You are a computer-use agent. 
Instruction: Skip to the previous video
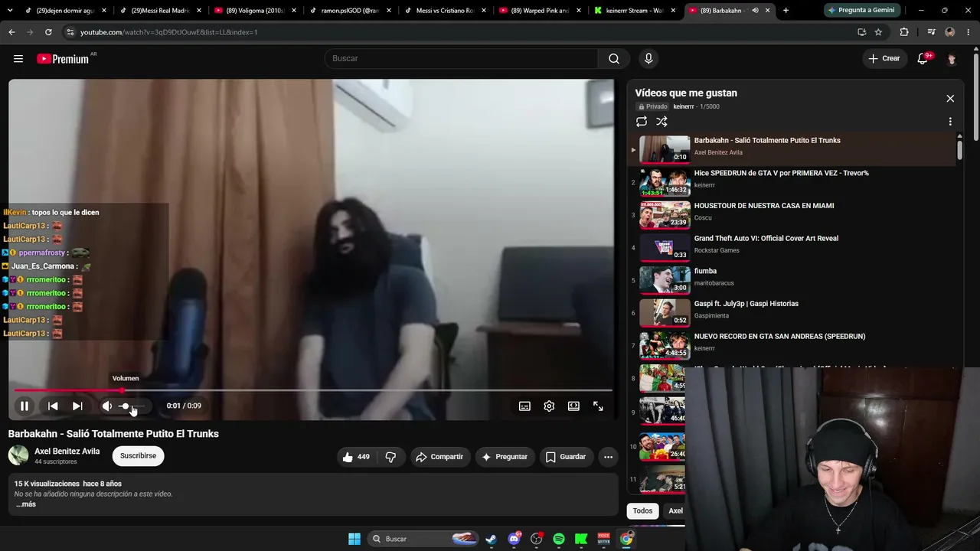(53, 406)
